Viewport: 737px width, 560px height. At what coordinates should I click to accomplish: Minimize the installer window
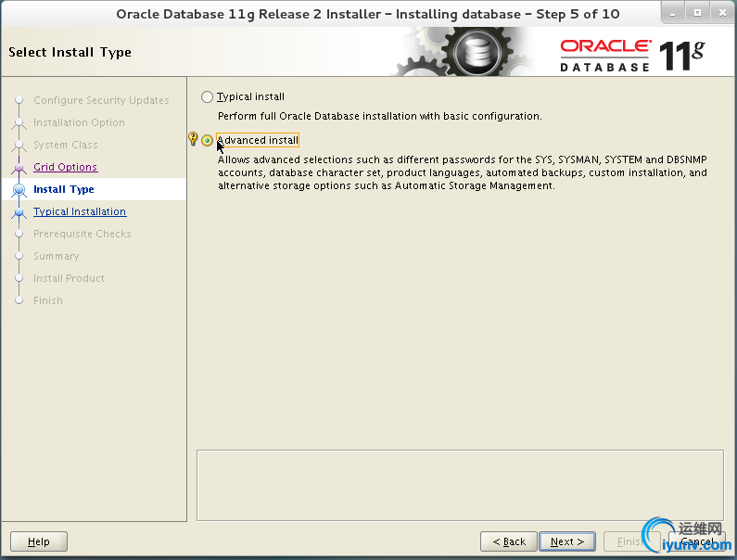click(673, 13)
